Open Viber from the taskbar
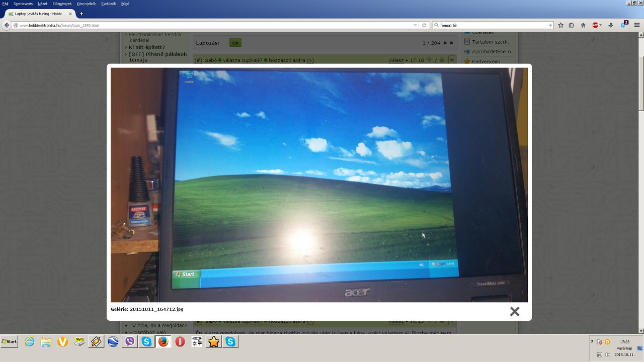The width and height of the screenshot is (644, 362). point(130,342)
